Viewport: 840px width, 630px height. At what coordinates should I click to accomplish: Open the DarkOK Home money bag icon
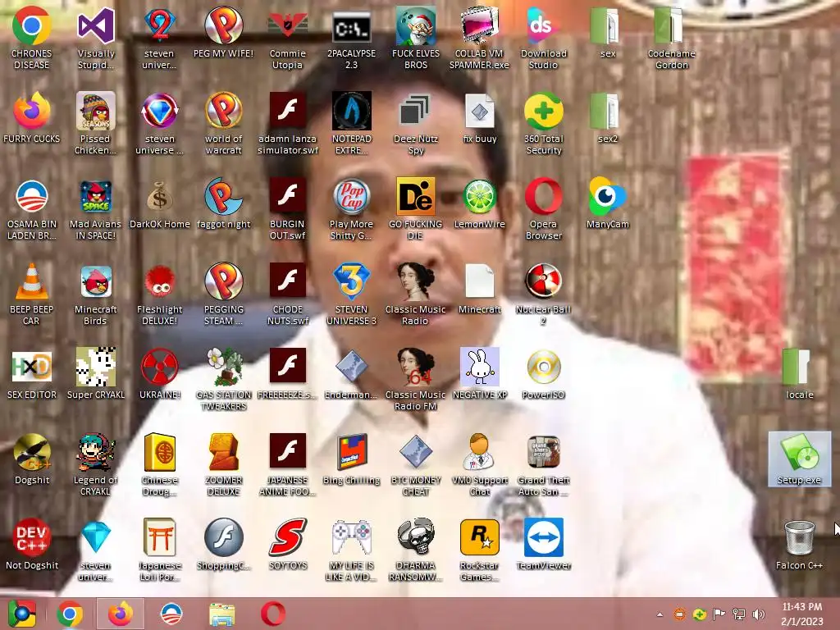tap(160, 203)
